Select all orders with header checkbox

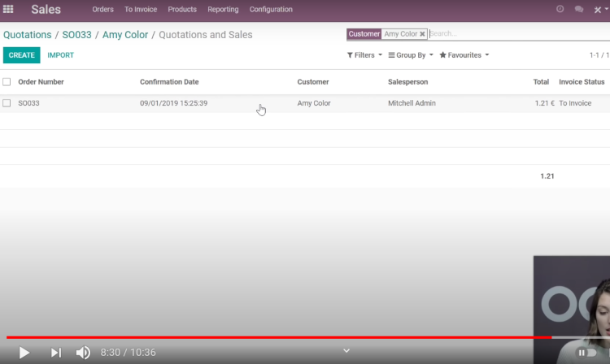(7, 82)
